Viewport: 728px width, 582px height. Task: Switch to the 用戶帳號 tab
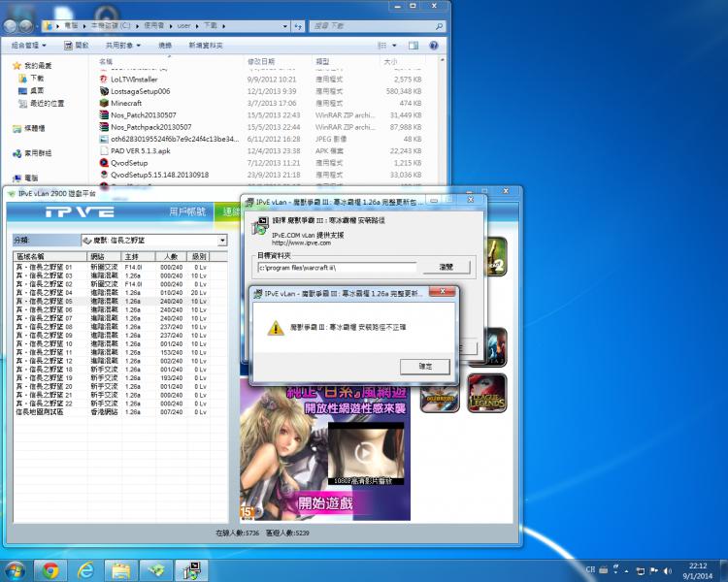pos(187,211)
